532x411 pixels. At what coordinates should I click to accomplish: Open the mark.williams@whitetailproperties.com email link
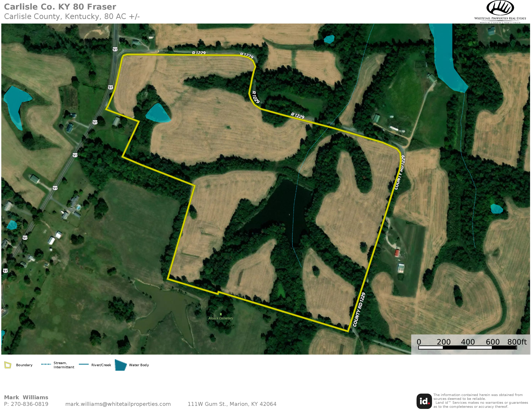click(x=118, y=404)
